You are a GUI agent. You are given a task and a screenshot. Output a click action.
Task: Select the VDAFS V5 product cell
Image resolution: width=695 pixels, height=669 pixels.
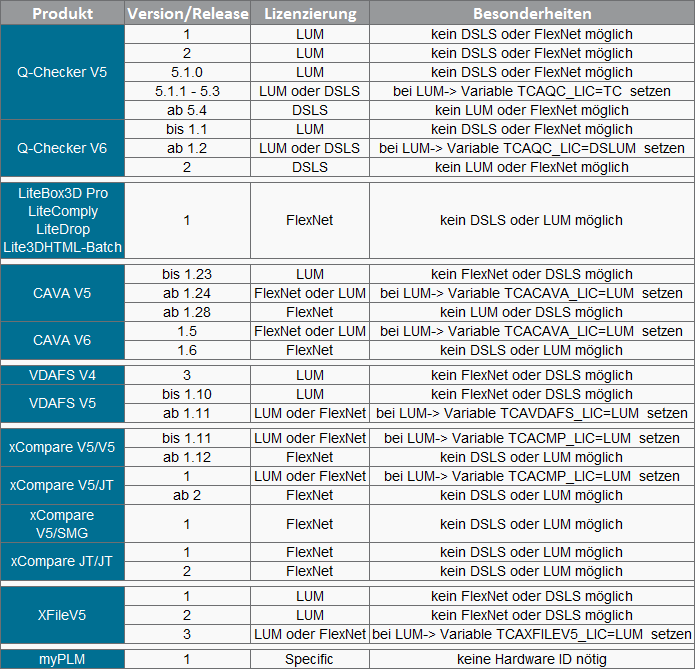coord(62,403)
